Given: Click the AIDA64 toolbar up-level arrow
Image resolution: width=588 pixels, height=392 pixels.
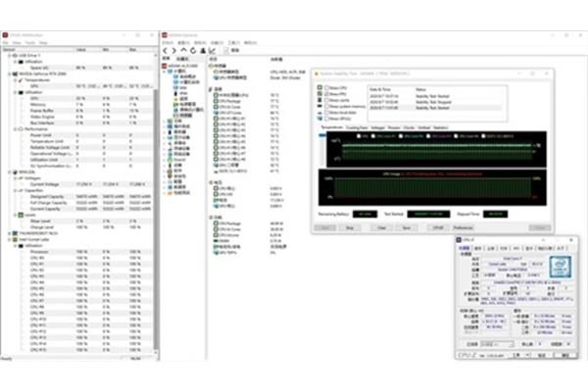Looking at the screenshot, I should pyautogui.click(x=184, y=50).
